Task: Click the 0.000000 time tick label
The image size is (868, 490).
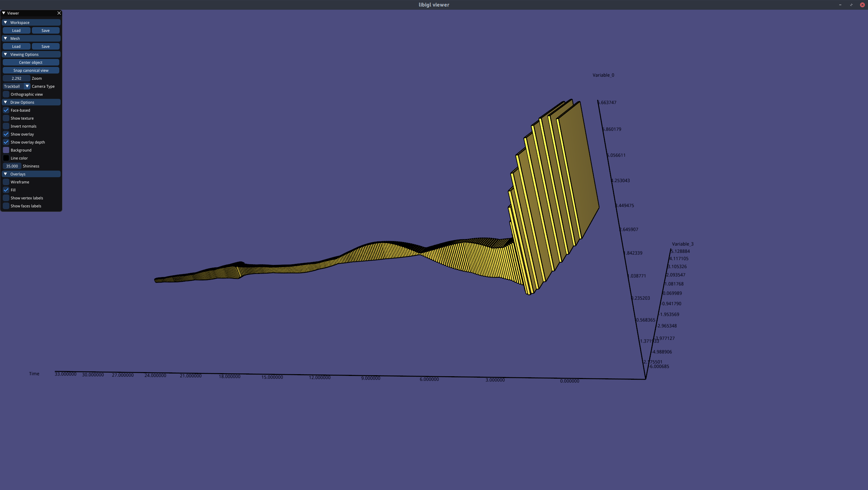Action: click(x=570, y=381)
